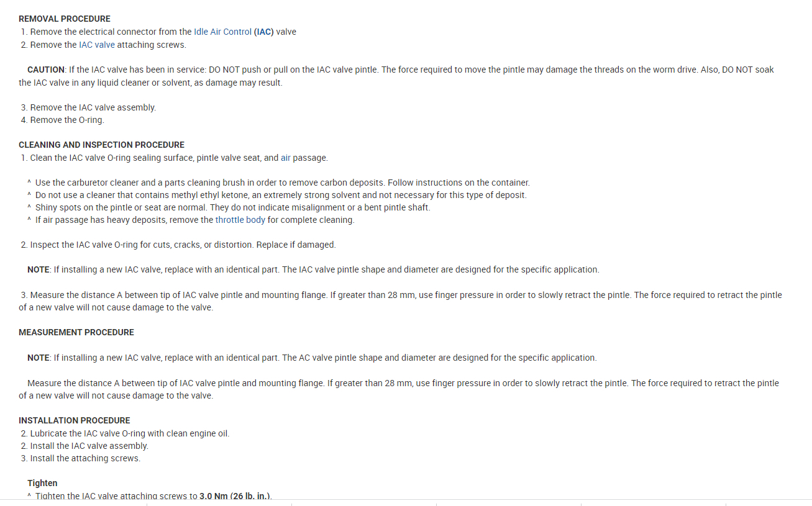
Task: Click the 'Use the carburetor cleaner' bullet
Action: coord(282,183)
